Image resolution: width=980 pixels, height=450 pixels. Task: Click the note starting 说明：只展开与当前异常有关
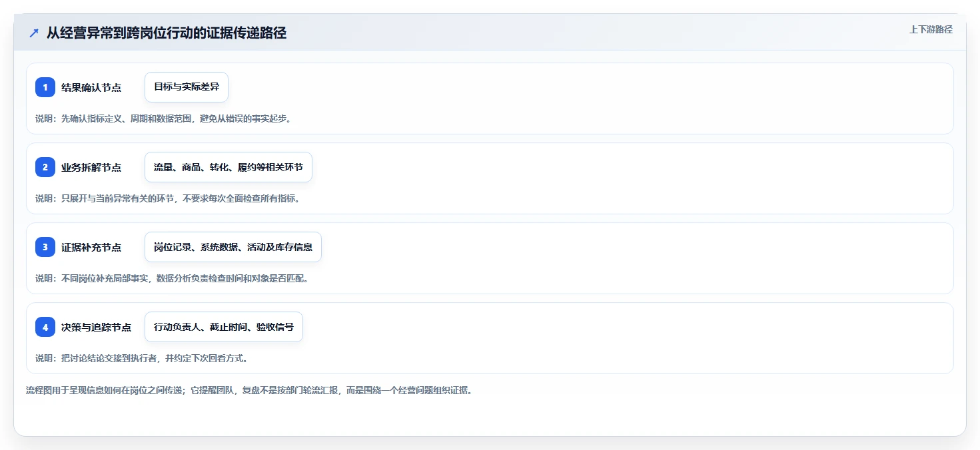(x=167, y=198)
